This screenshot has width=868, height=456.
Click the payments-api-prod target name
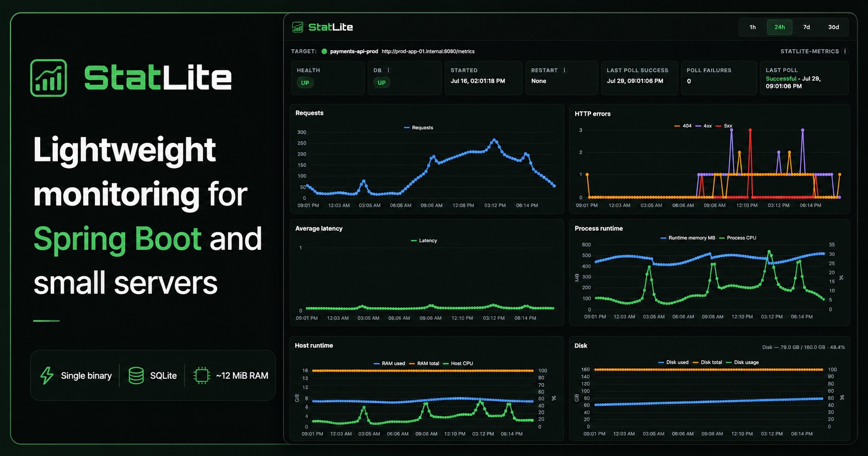[354, 51]
